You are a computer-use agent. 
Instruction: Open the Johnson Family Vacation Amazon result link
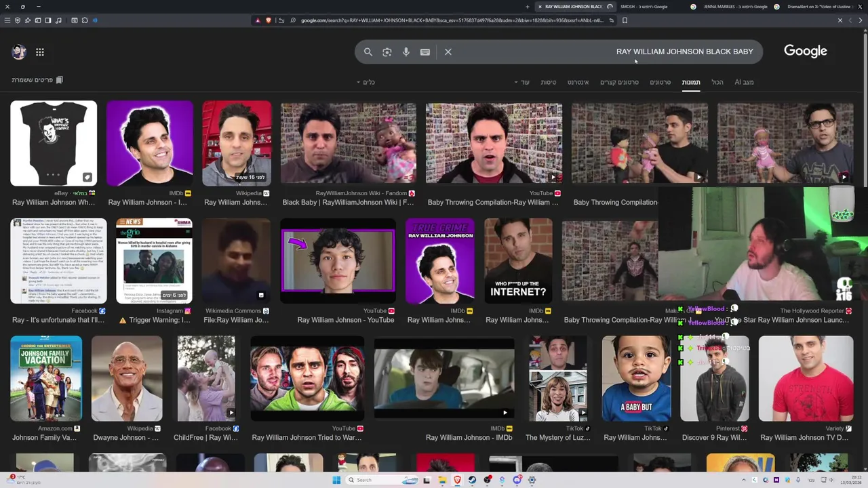coord(45,437)
